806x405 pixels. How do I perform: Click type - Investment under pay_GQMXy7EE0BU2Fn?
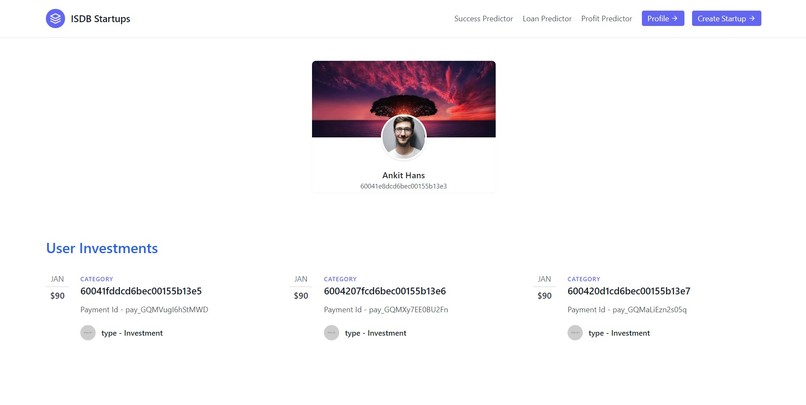(376, 333)
